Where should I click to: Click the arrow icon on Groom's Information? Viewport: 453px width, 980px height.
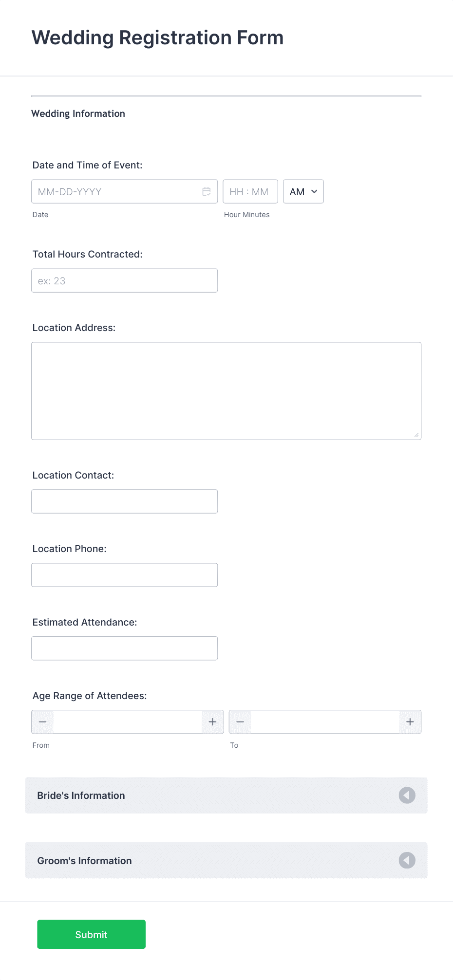pyautogui.click(x=407, y=861)
